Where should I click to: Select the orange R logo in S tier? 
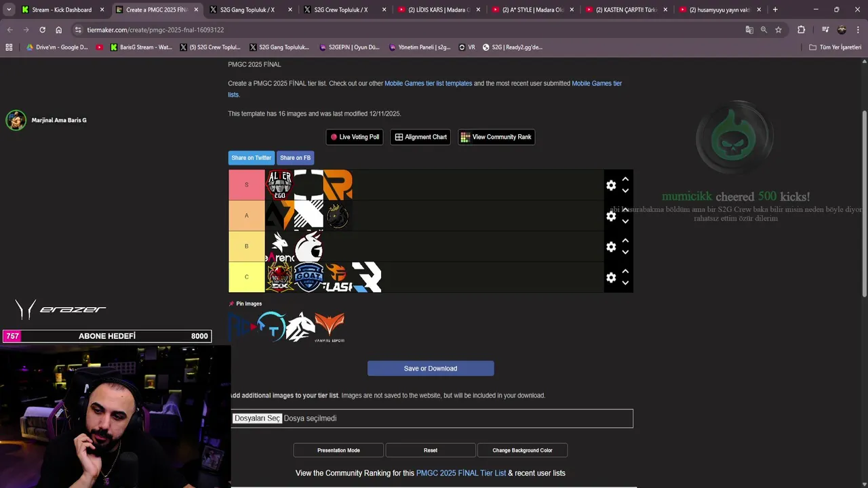[338, 184]
